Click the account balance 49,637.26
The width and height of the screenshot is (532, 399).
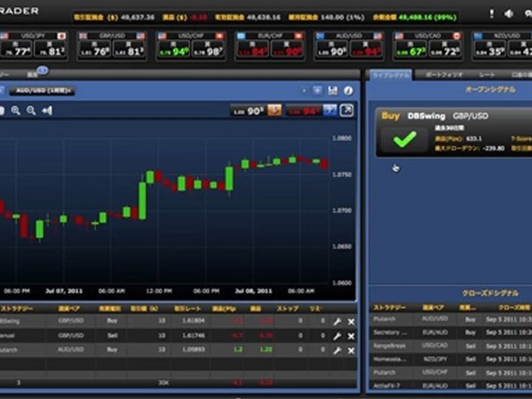138,17
